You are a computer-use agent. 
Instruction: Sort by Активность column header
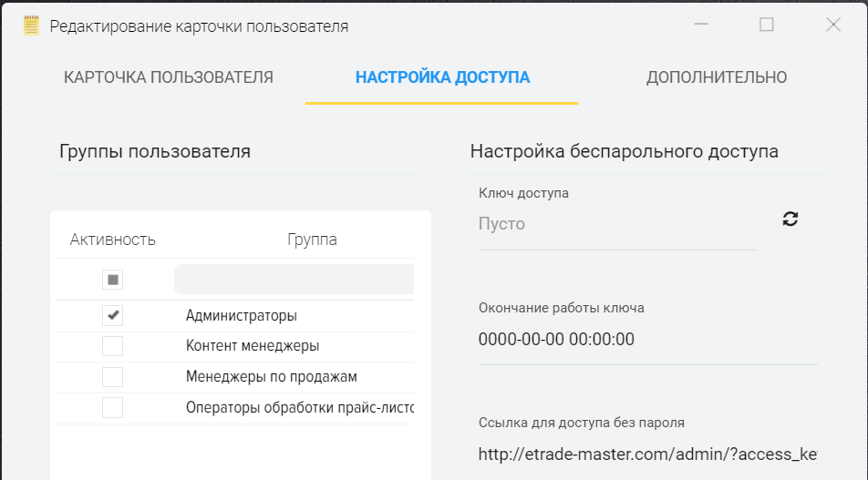[113, 240]
